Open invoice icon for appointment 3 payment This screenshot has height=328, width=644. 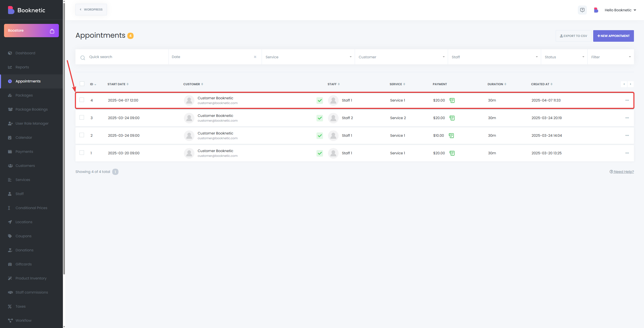(452, 118)
